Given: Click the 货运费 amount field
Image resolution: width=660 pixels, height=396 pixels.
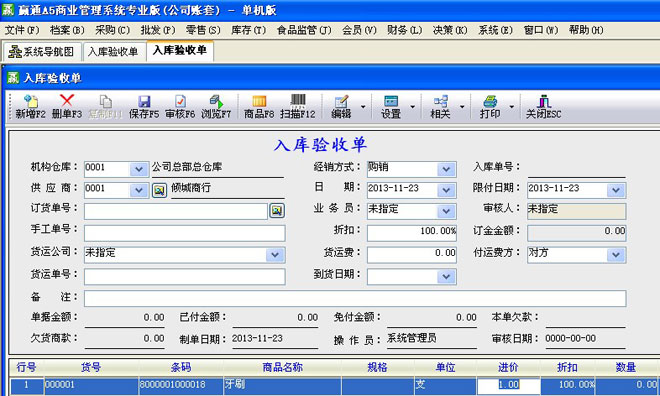Looking at the screenshot, I should coord(412,255).
